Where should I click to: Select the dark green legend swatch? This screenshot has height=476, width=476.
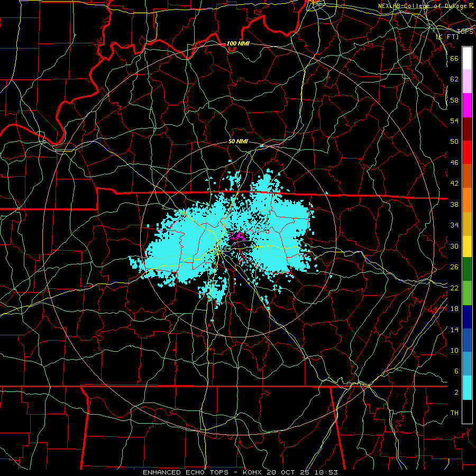[467, 269]
